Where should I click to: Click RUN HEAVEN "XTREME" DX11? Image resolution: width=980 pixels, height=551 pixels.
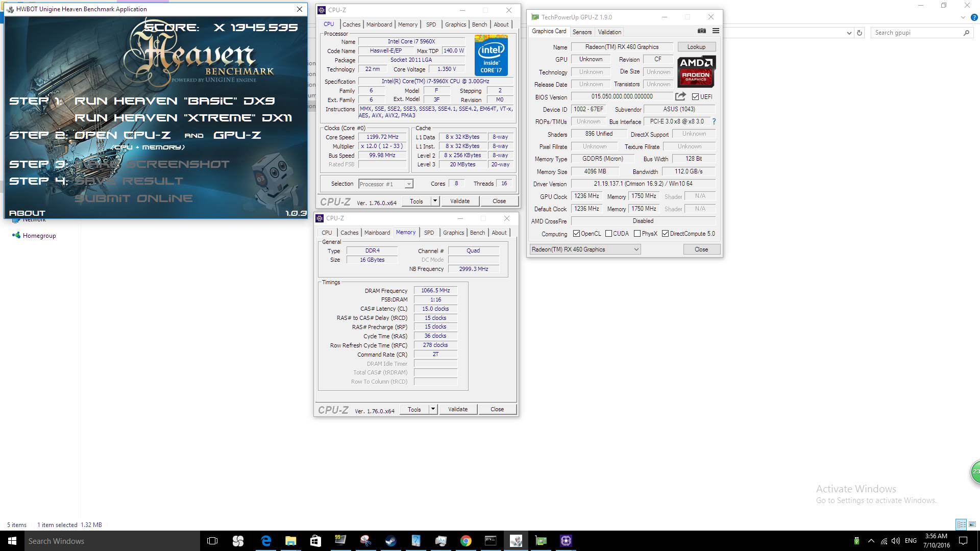(183, 118)
